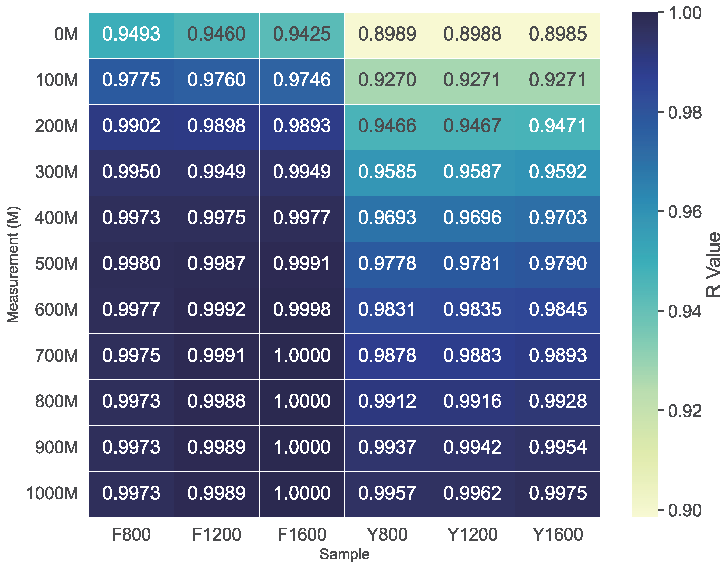Image resolution: width=728 pixels, height=568 pixels.
Task: Click the heatmap cell showing 0.9493
Action: point(131,35)
